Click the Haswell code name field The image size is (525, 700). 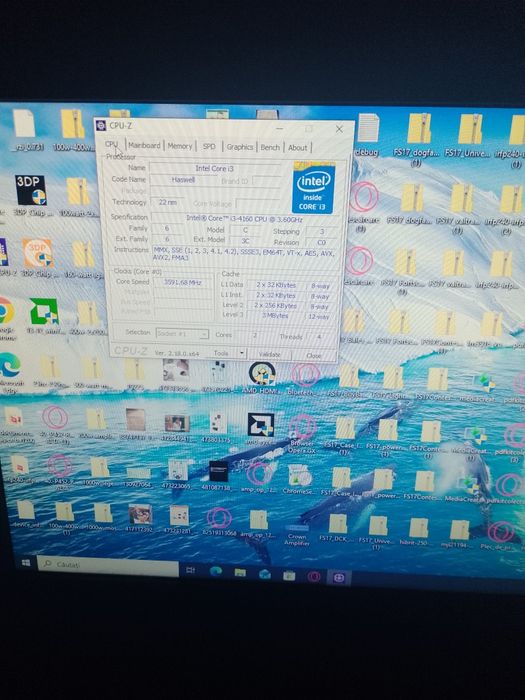[183, 179]
